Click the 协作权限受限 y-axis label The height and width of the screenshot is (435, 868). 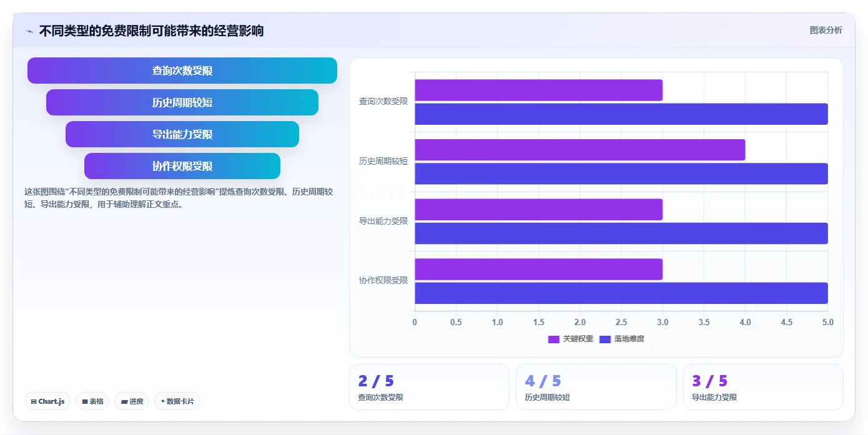coord(383,280)
